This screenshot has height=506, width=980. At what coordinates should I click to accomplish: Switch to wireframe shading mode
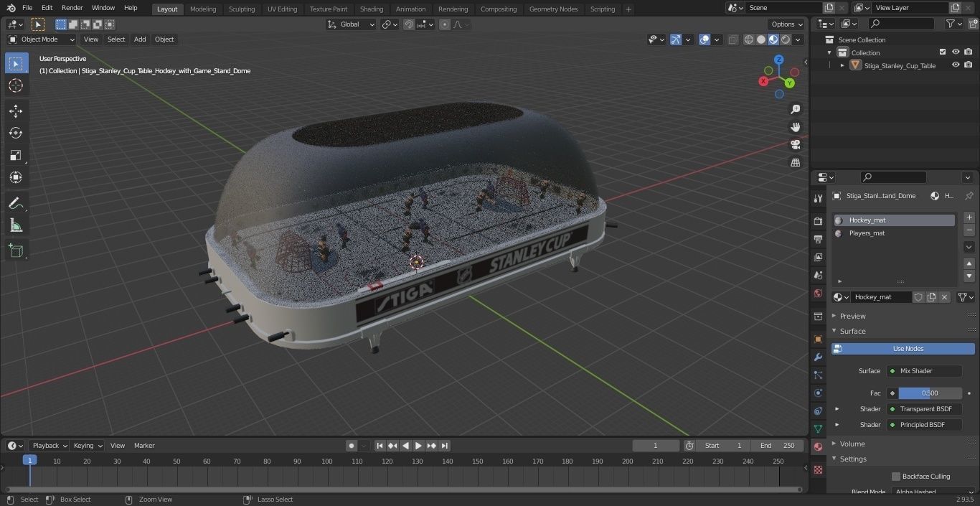(x=749, y=39)
